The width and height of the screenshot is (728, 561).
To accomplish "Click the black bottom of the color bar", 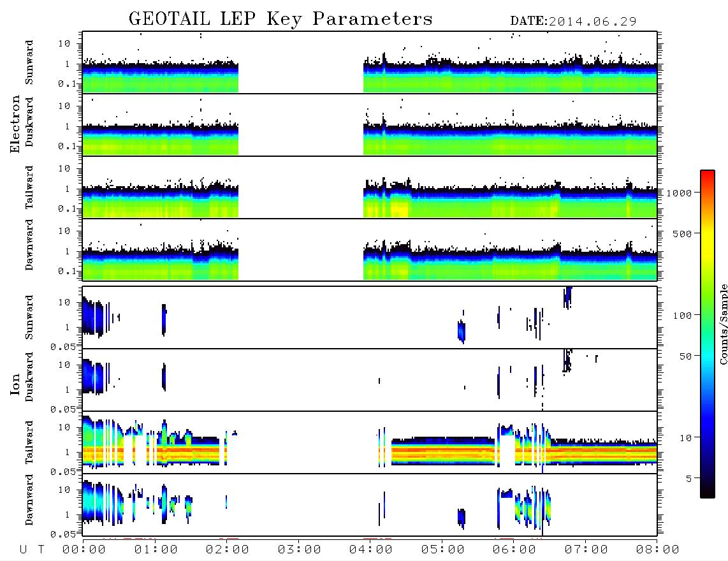I will pyautogui.click(x=708, y=492).
